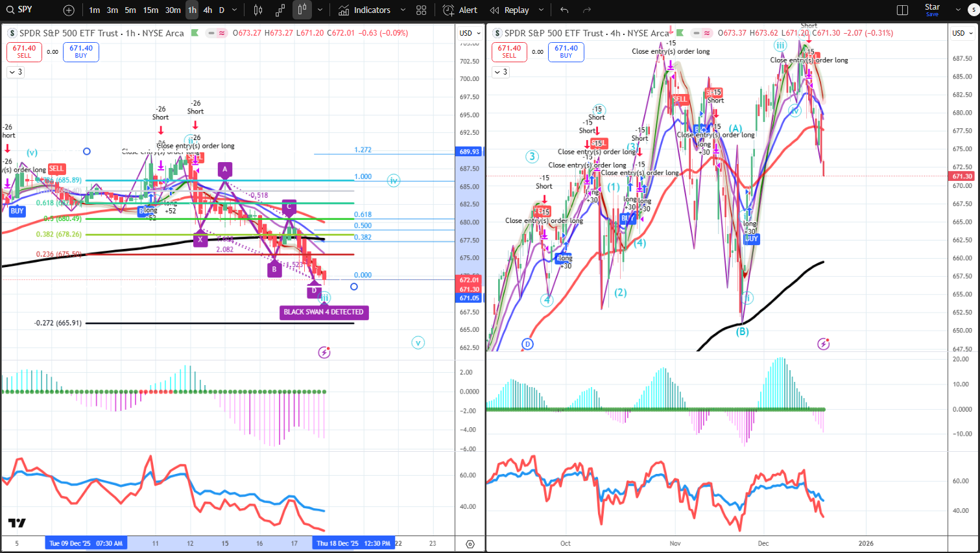The width and height of the screenshot is (980, 553).
Task: Expand the layout management dropdown arrow
Action: click(x=958, y=10)
